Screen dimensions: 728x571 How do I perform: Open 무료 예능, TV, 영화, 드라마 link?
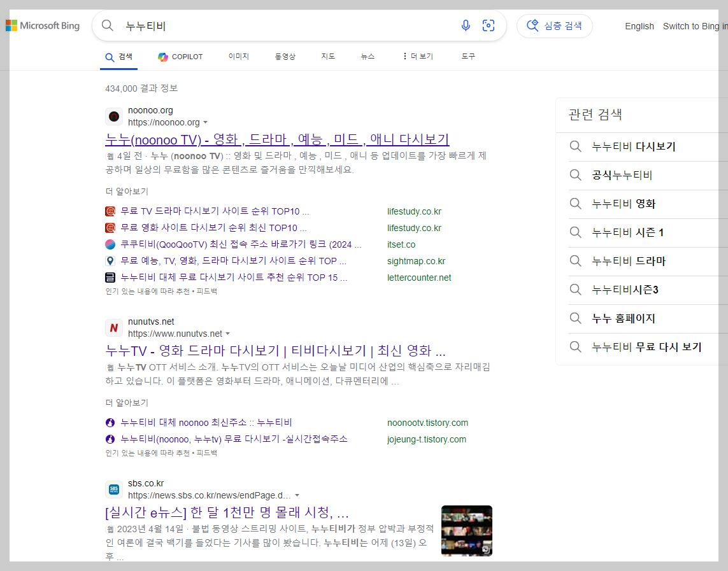[x=233, y=261]
